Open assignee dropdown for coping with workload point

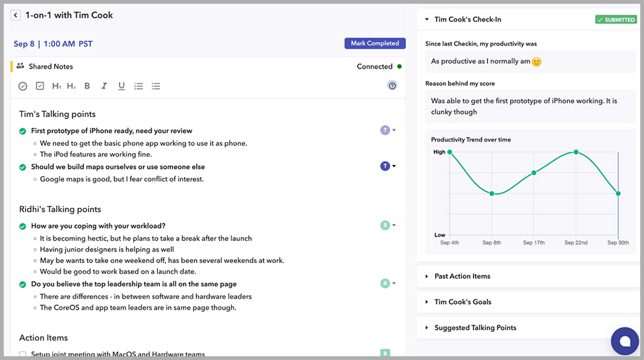tap(394, 225)
